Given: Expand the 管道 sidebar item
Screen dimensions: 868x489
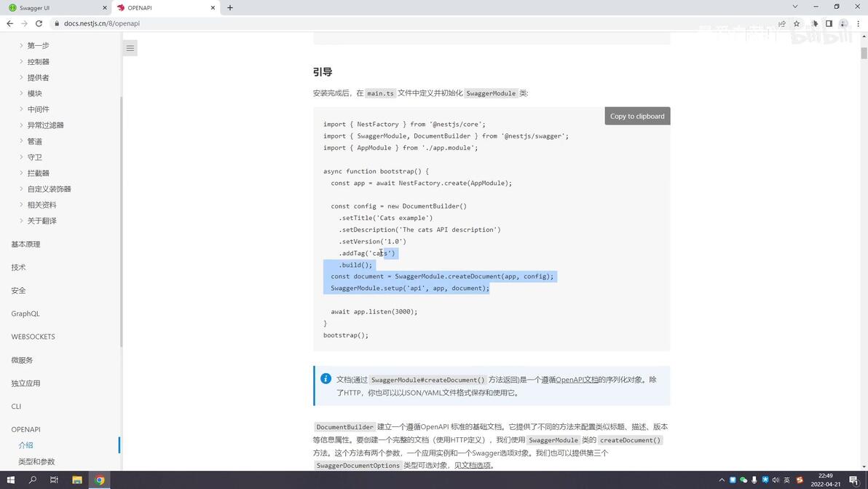Looking at the screenshot, I should 34,141.
